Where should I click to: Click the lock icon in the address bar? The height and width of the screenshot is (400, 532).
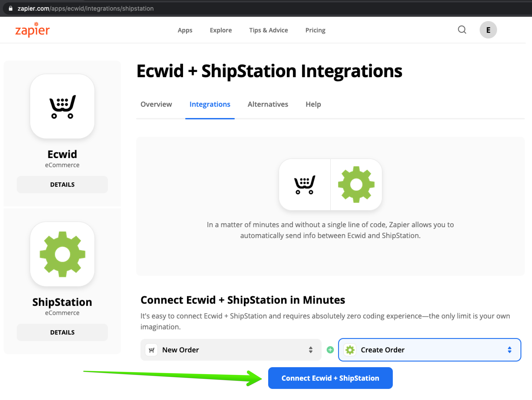click(x=10, y=8)
